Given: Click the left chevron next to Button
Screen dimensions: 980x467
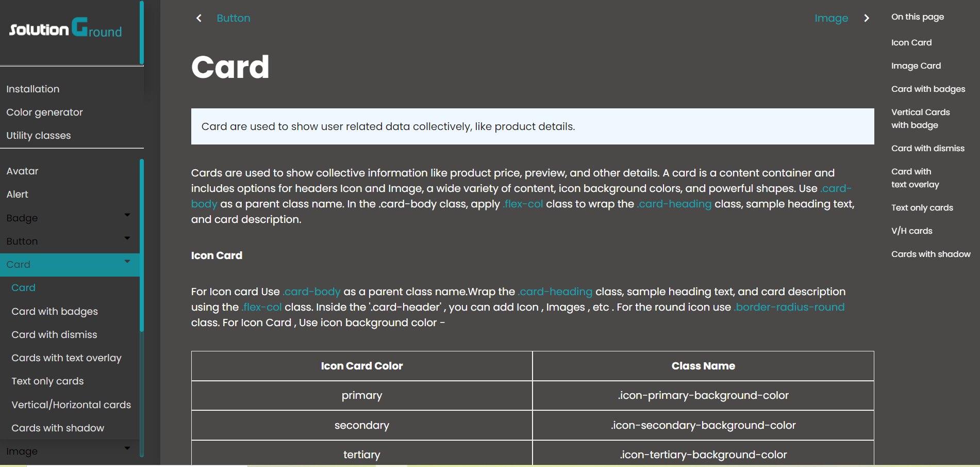Looking at the screenshot, I should pyautogui.click(x=199, y=18).
